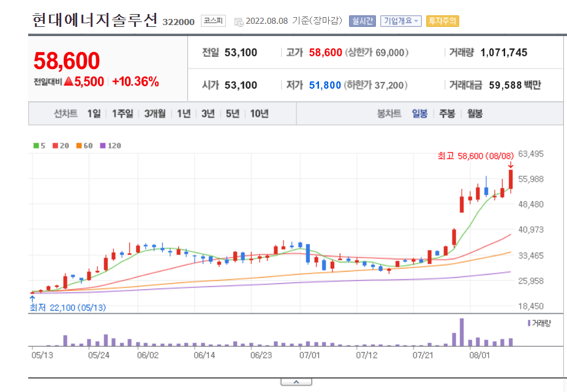The height and width of the screenshot is (392, 567).
Task: Select the 1년 line chart period
Action: pyautogui.click(x=184, y=114)
